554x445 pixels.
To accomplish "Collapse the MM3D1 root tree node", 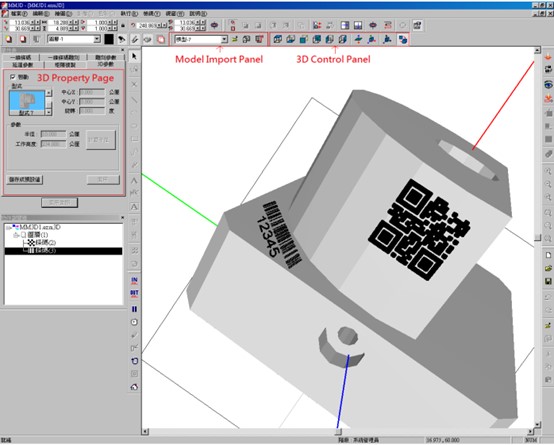I will tap(8, 227).
